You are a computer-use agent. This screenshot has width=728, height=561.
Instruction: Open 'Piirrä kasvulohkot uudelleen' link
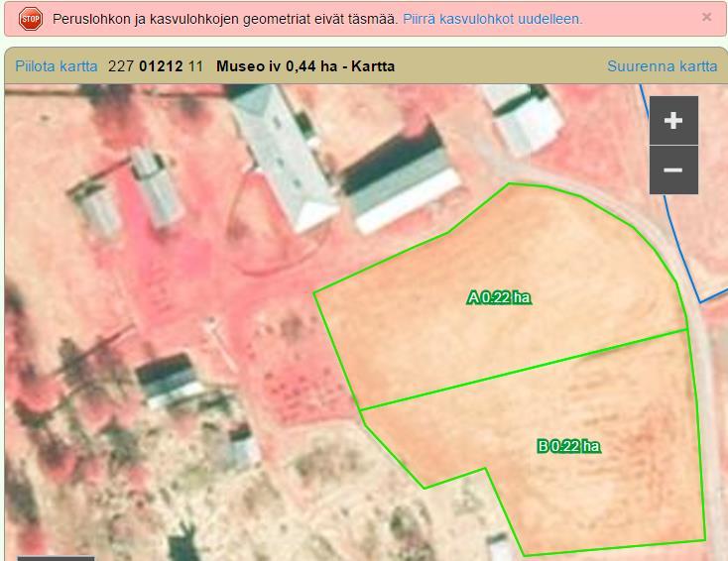(x=493, y=19)
